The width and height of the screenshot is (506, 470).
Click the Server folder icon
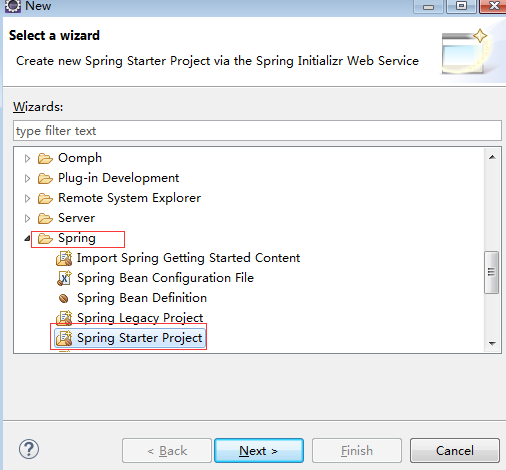point(45,218)
